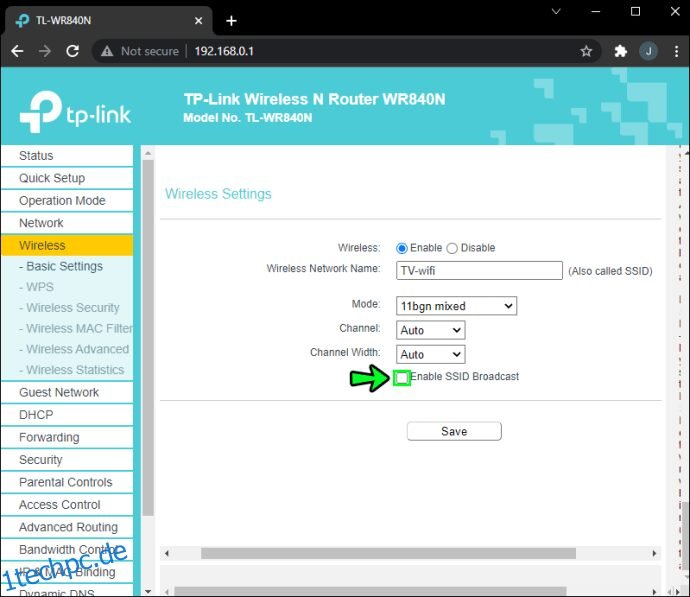Open the Network menu
The image size is (690, 597).
pyautogui.click(x=67, y=223)
